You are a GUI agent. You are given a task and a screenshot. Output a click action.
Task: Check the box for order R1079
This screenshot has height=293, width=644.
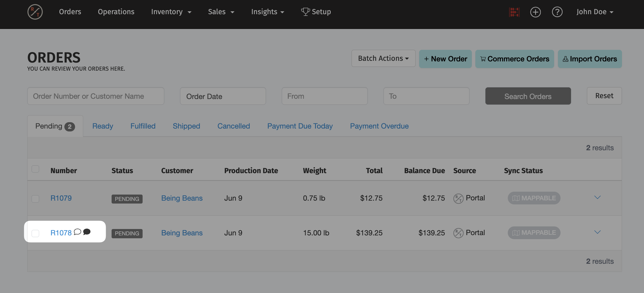(35, 199)
